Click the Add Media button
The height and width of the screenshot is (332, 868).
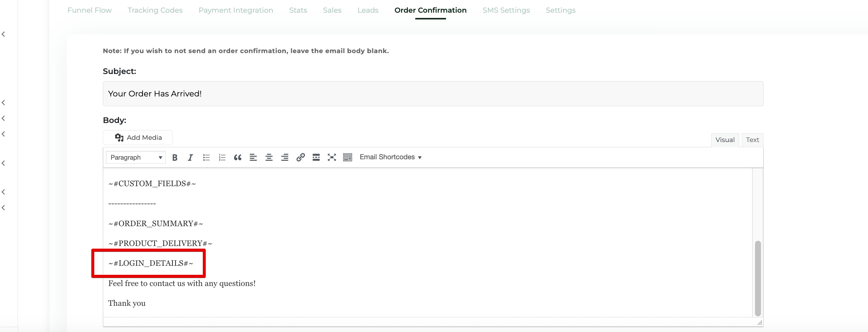[x=138, y=138]
